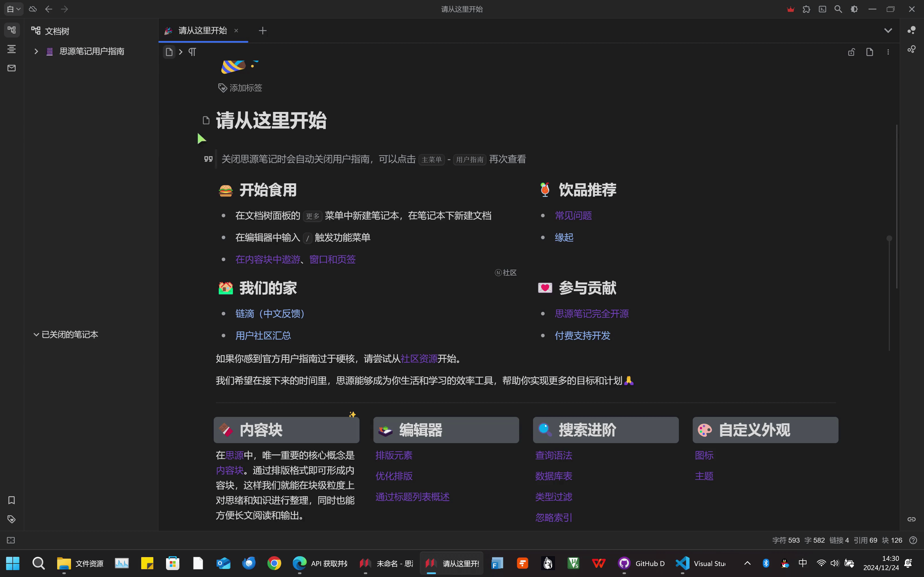The width and height of the screenshot is (924, 577).
Task: Open the Bookmark panel in the left dock
Action: coord(12,500)
